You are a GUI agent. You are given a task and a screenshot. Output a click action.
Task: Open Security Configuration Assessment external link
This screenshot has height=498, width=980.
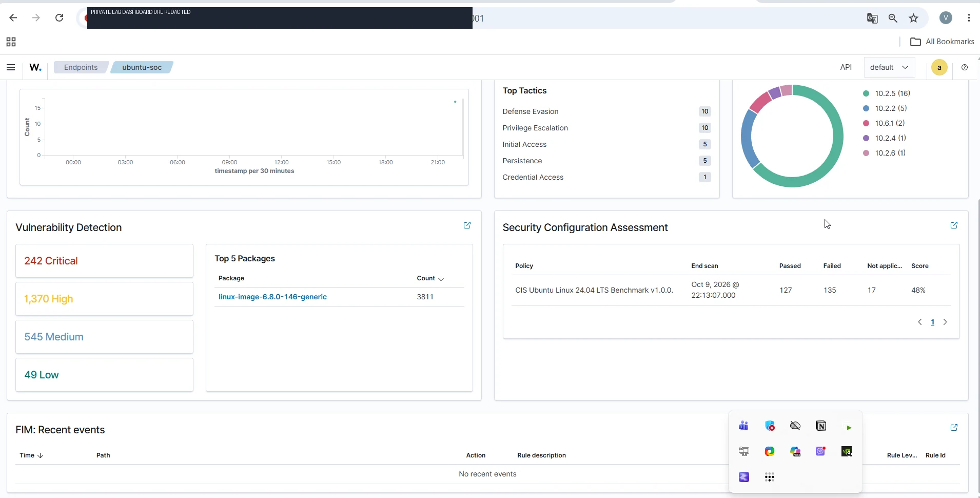[954, 225]
